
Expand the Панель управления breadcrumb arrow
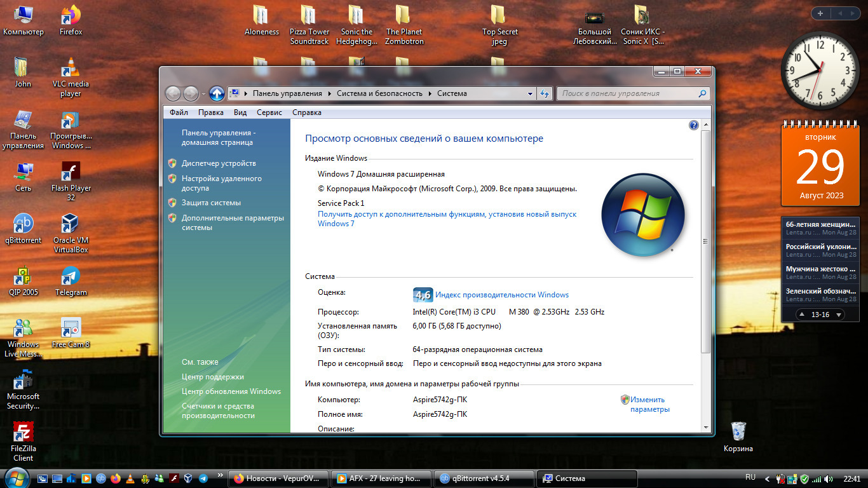(330, 93)
